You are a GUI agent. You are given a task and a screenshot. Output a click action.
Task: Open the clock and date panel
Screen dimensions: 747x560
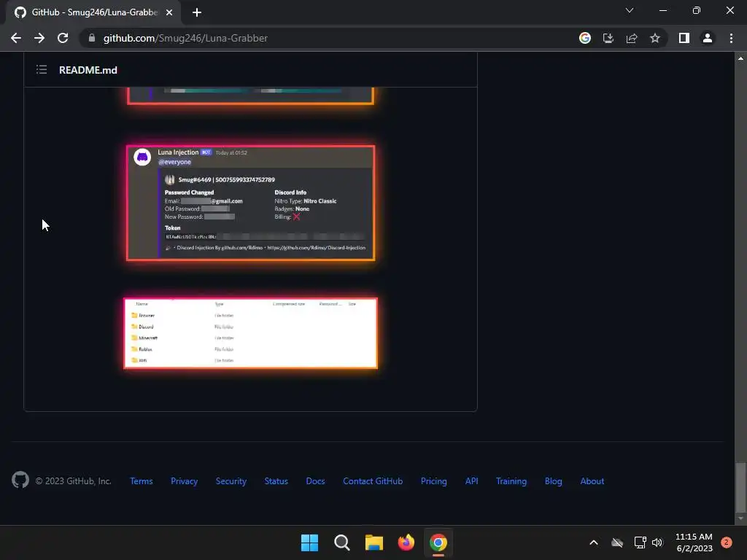click(694, 542)
